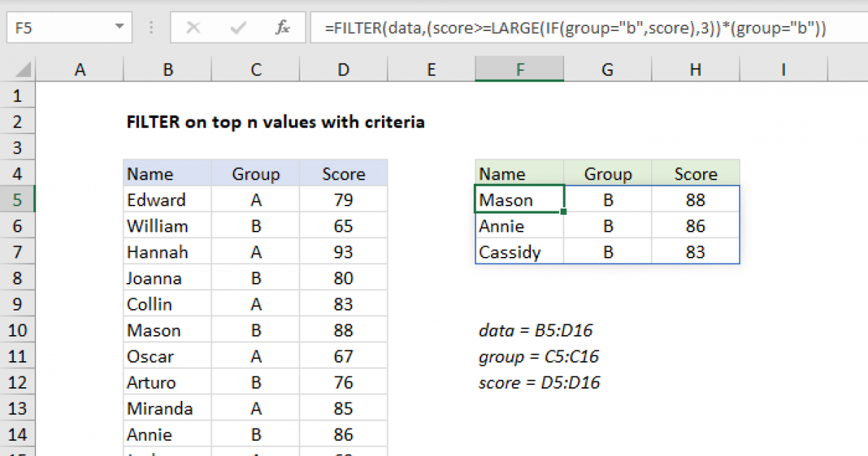Select row 14 header
Screen dimensions: 868x456
pos(18,434)
